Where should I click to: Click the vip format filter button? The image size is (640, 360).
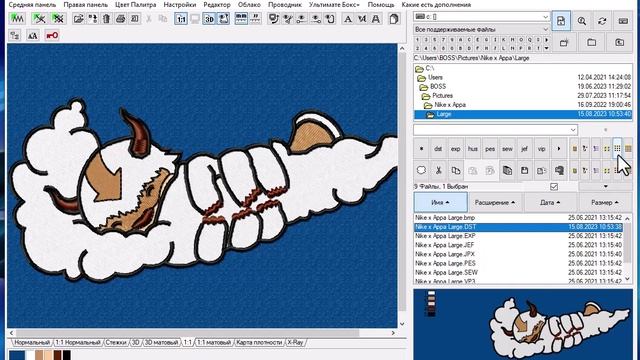(542, 149)
